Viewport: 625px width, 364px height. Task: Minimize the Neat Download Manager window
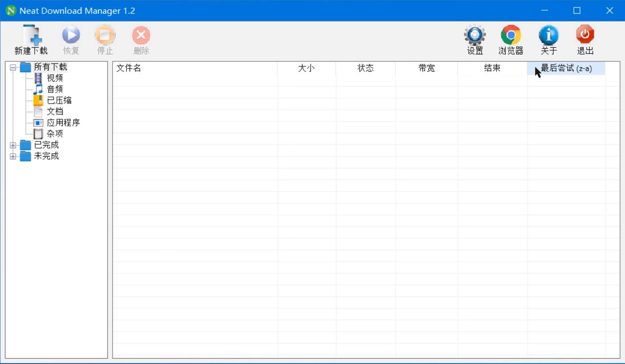(544, 11)
